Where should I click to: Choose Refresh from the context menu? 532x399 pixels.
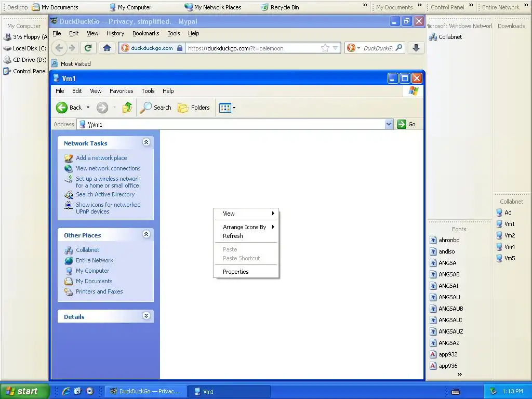(246, 236)
